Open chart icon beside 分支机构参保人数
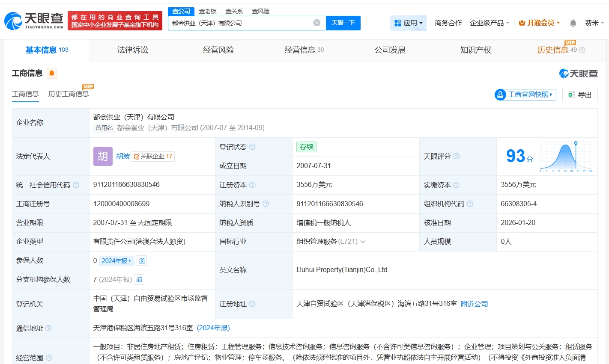 pos(139,280)
